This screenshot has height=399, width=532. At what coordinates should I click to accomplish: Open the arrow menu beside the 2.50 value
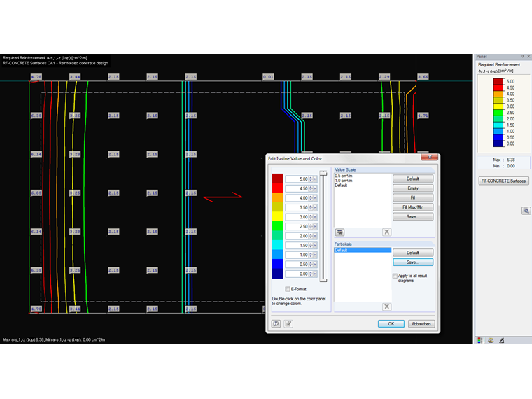pos(315,226)
